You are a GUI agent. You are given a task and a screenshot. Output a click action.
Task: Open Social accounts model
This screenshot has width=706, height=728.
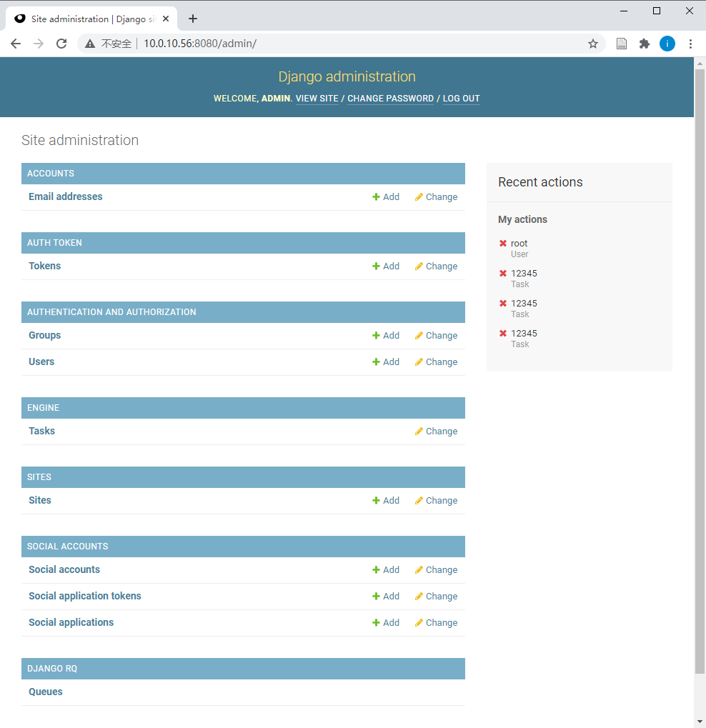pyautogui.click(x=64, y=569)
